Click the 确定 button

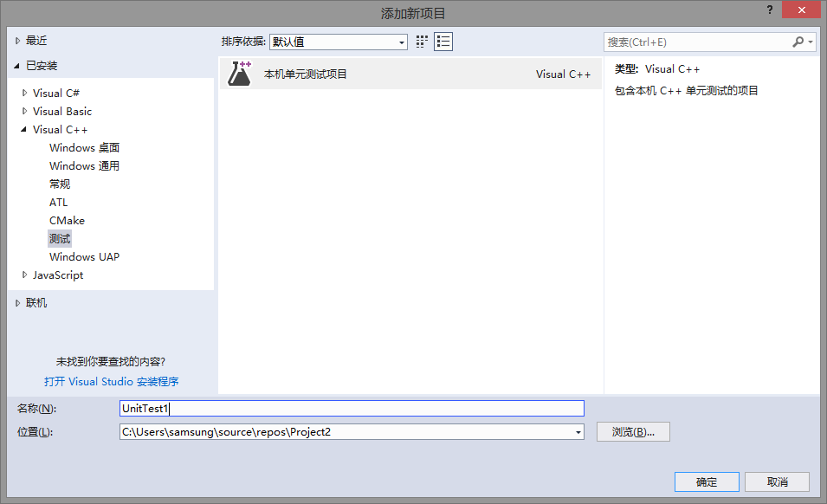click(x=707, y=481)
